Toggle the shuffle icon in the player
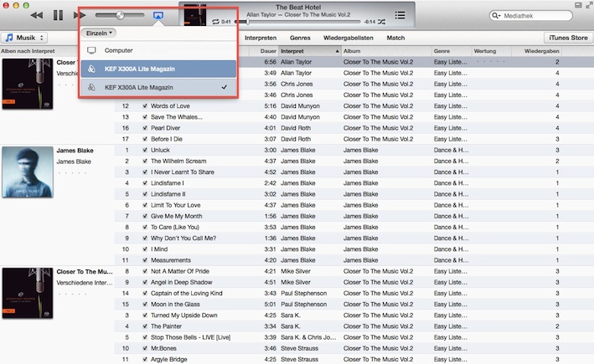 [x=381, y=22]
